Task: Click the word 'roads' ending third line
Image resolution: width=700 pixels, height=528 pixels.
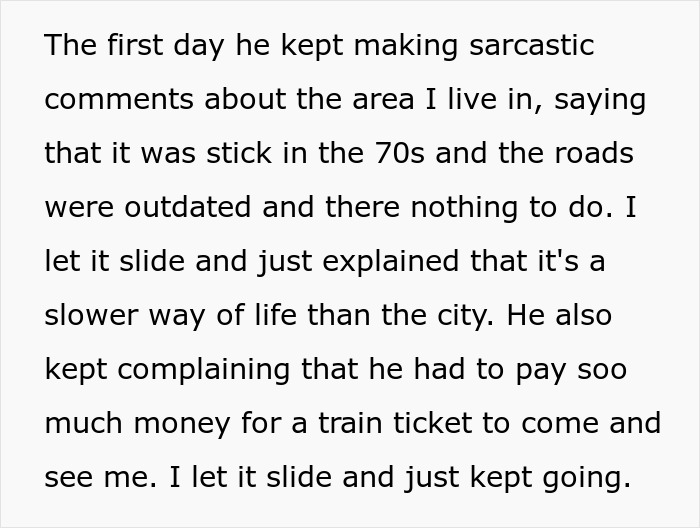Action: pyautogui.click(x=594, y=153)
